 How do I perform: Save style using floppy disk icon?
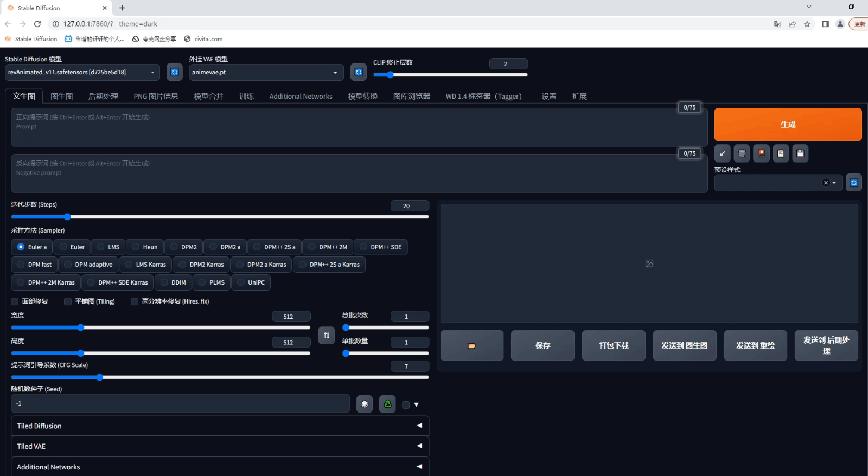(800, 153)
